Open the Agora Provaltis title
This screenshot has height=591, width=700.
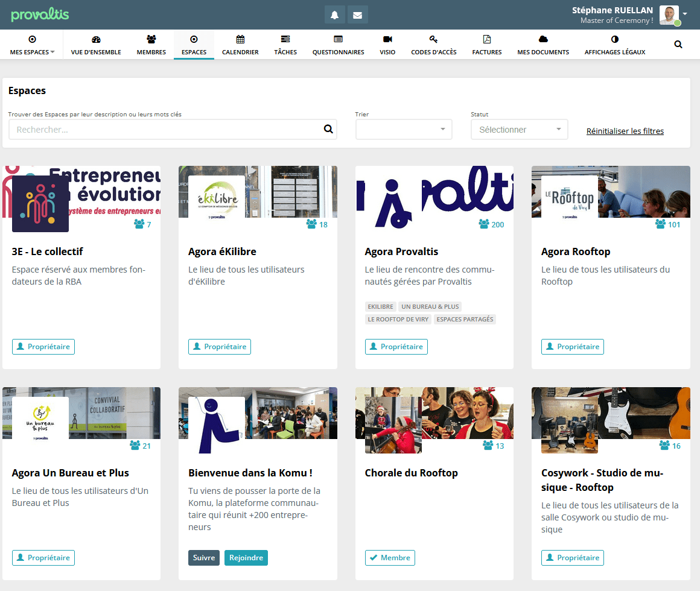pos(401,251)
